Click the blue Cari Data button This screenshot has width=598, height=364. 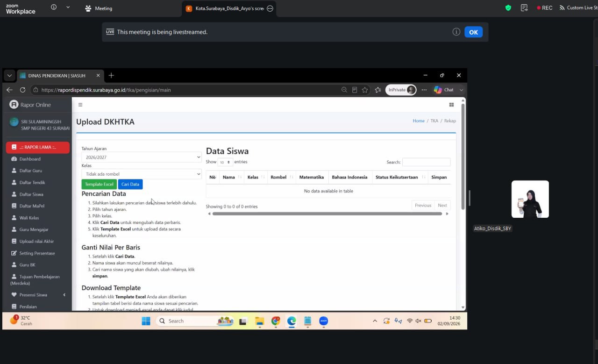130,184
